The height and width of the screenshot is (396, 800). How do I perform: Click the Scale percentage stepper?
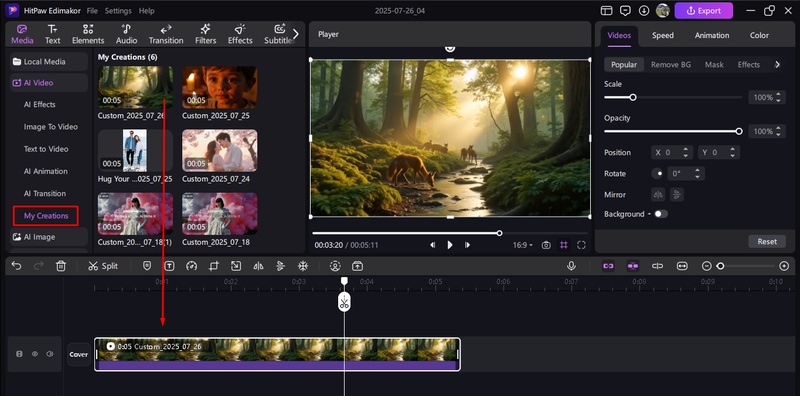tap(778, 97)
